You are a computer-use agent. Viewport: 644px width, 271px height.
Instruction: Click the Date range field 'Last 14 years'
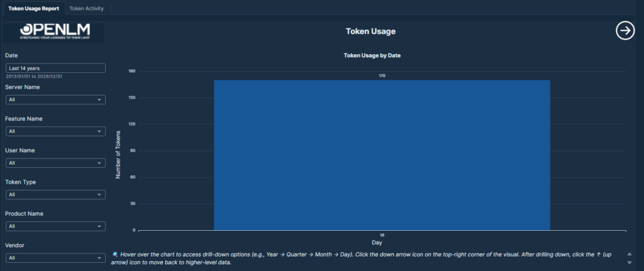click(55, 68)
